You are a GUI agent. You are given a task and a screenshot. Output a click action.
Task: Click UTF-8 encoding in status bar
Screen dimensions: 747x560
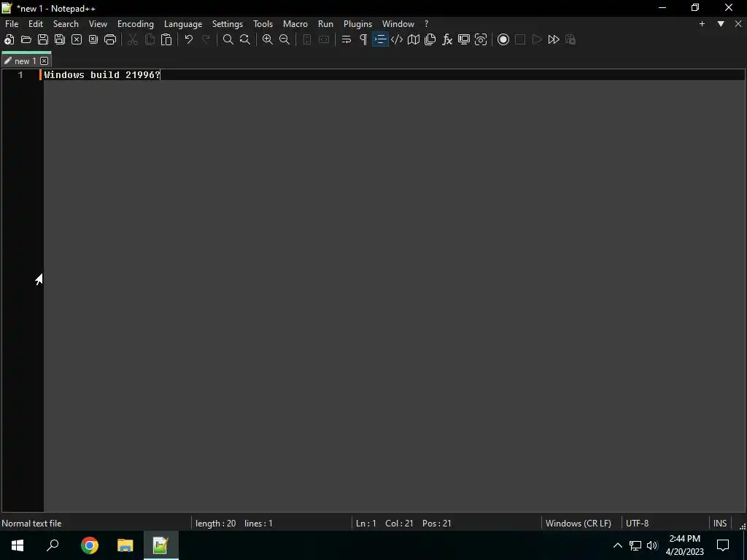point(638,524)
